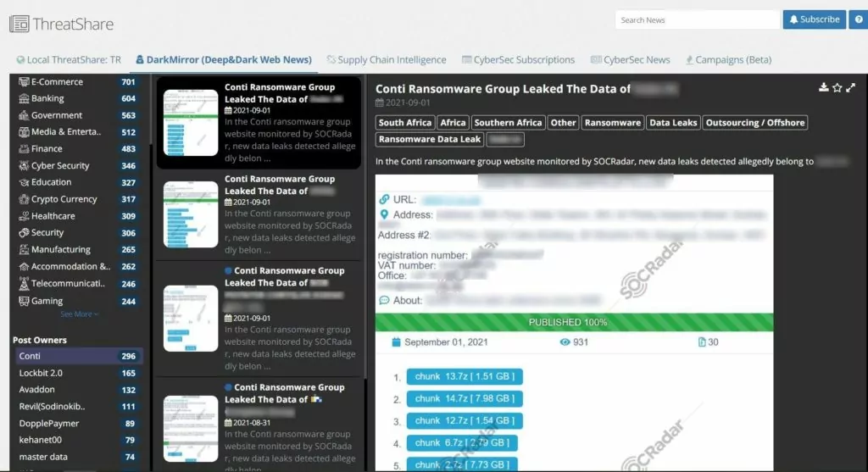The image size is (868, 472).
Task: Click the Southern Africa tag
Action: 508,123
